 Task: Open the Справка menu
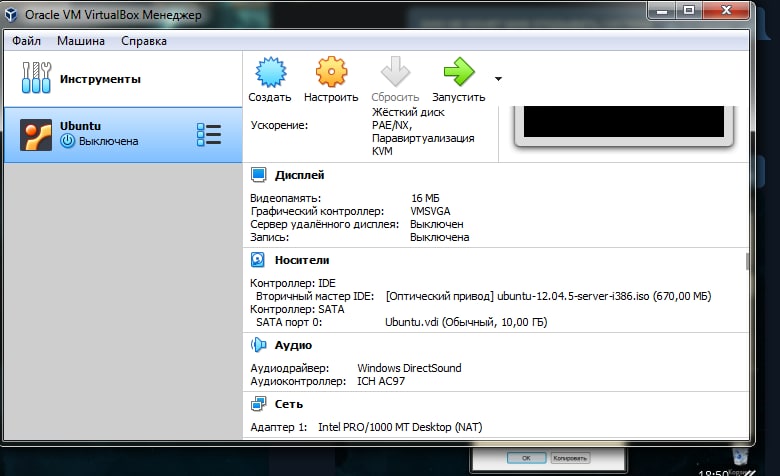144,41
